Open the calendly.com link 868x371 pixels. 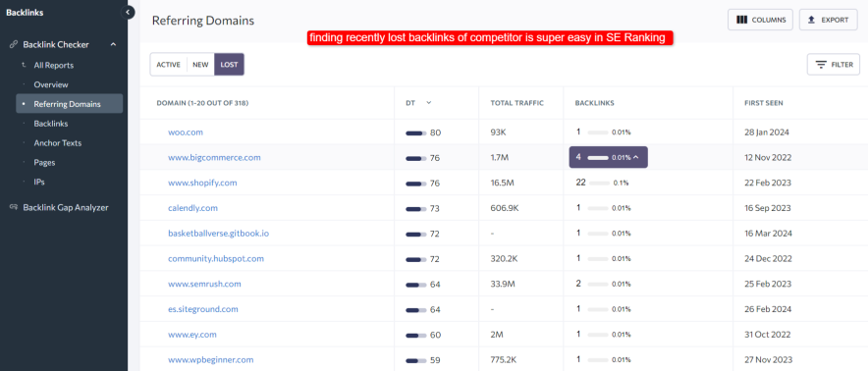(192, 208)
